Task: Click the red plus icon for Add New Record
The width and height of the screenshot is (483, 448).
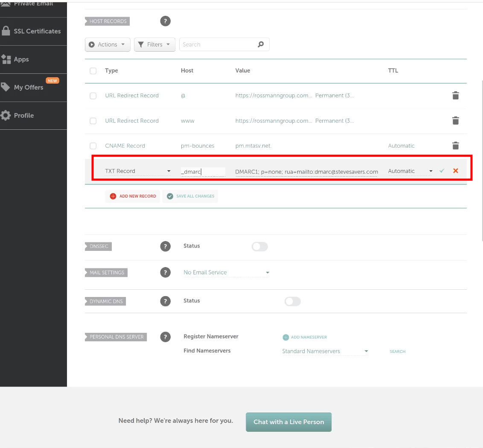Action: pos(113,196)
